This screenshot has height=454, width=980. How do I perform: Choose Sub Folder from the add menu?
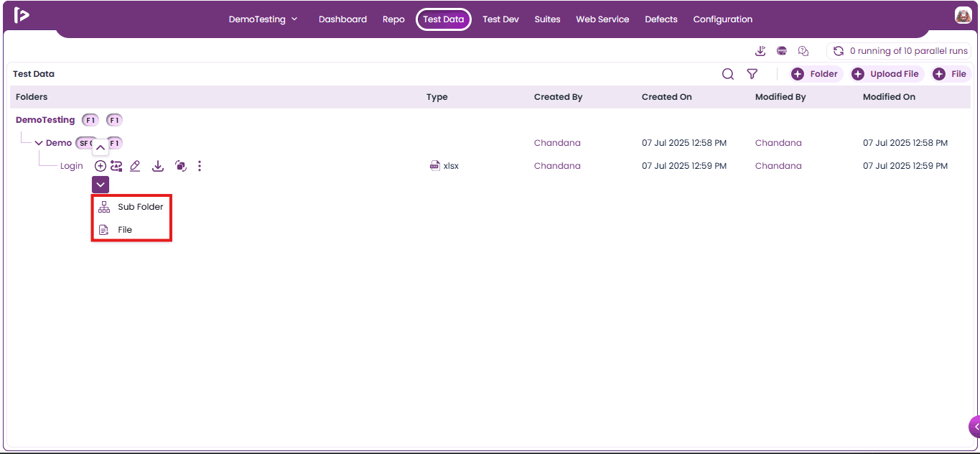[x=131, y=207]
